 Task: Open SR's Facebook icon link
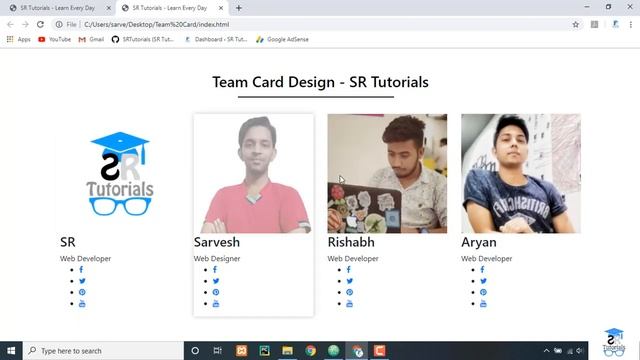pos(81,269)
